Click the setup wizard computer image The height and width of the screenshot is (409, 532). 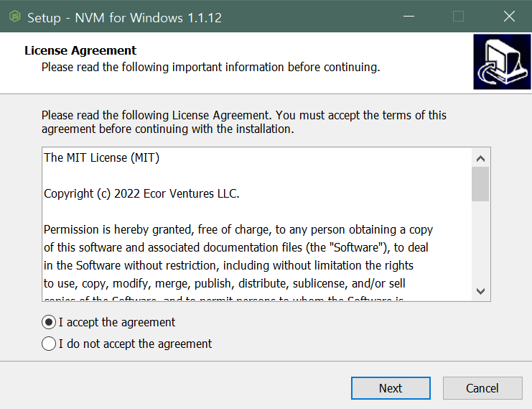(502, 61)
